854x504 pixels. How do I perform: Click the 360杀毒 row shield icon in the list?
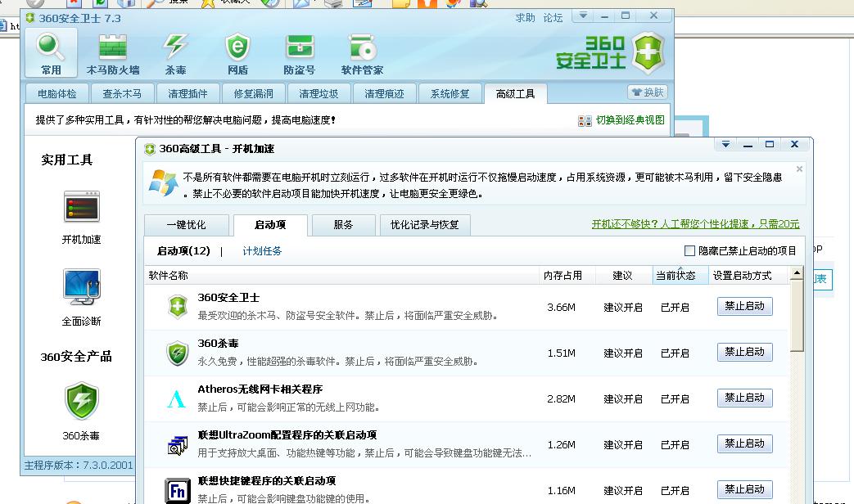(x=178, y=353)
